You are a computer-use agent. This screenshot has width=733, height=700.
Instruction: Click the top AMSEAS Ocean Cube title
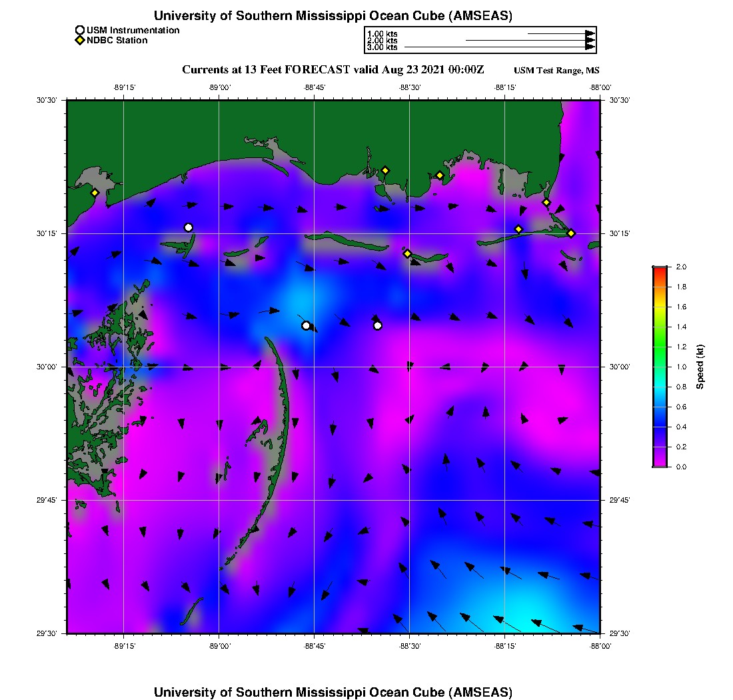point(333,16)
